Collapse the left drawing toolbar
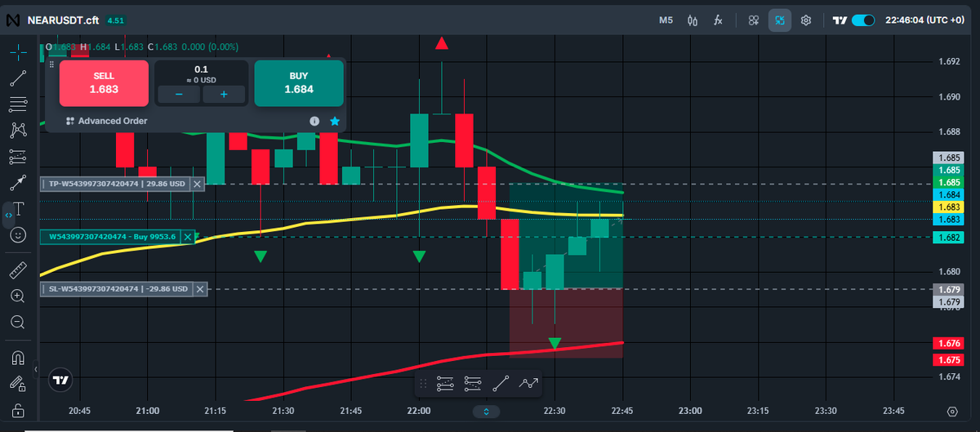980x432 pixels. [x=35, y=369]
